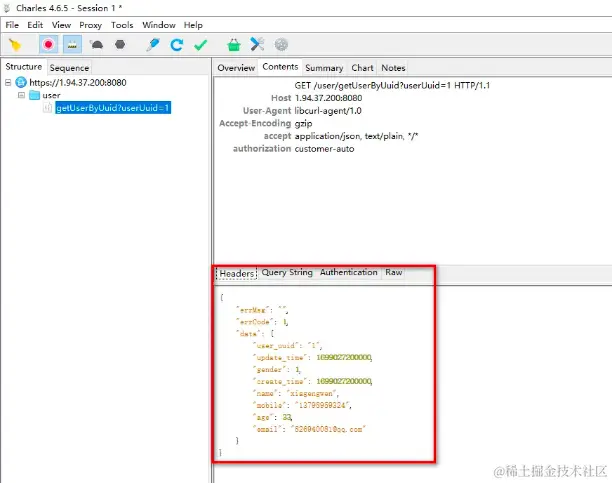Toggle the red Record button
The height and width of the screenshot is (483, 612).
[48, 45]
